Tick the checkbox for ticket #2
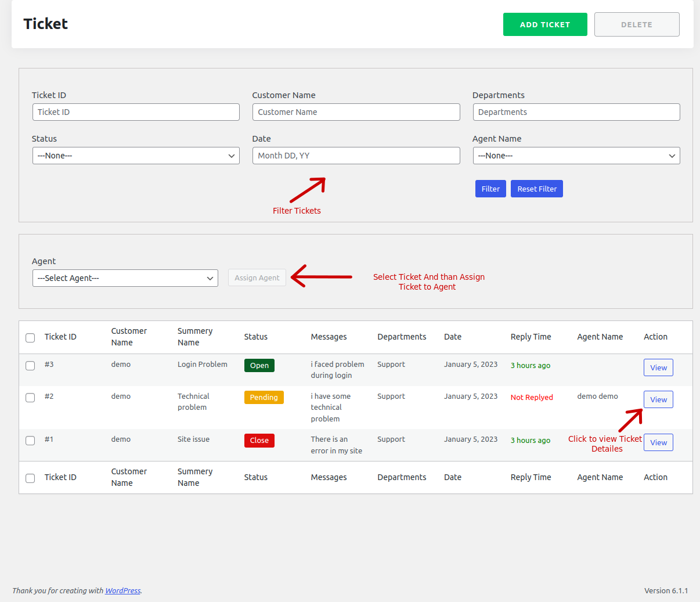 click(x=30, y=398)
